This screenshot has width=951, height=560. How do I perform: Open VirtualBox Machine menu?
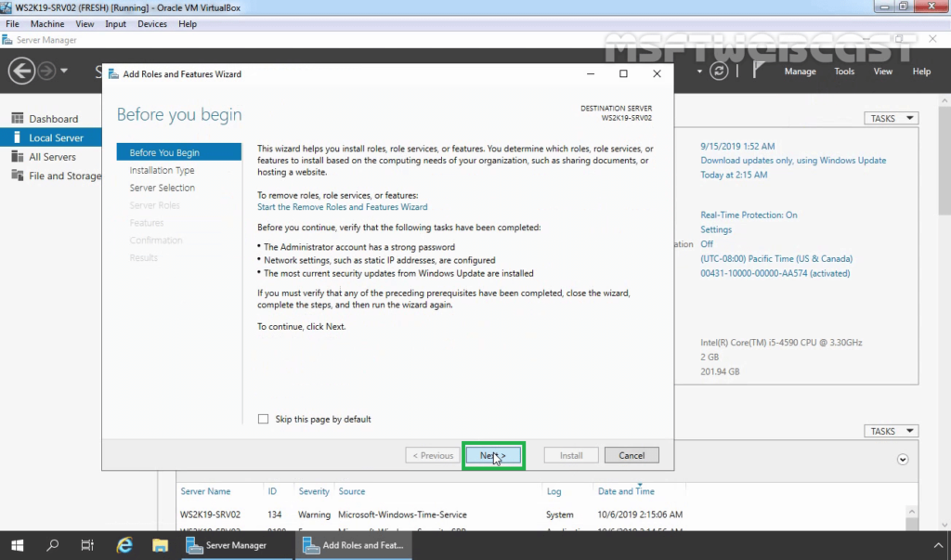[x=47, y=23]
